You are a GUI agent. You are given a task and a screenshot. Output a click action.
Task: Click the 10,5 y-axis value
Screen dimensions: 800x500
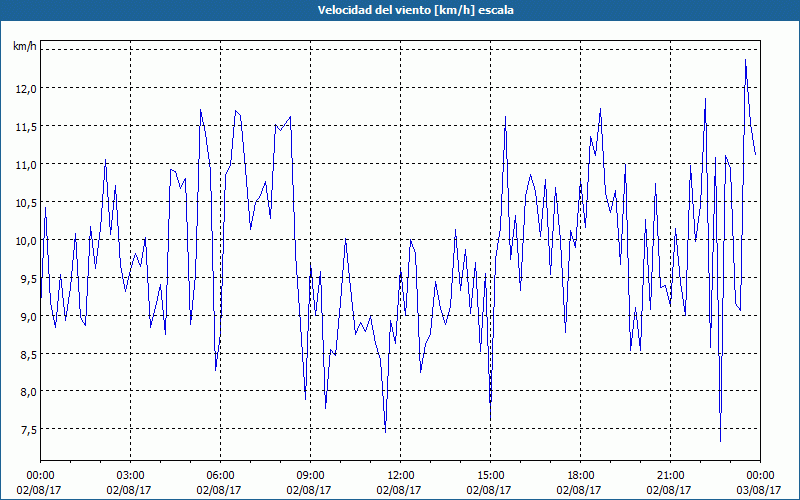[27, 203]
